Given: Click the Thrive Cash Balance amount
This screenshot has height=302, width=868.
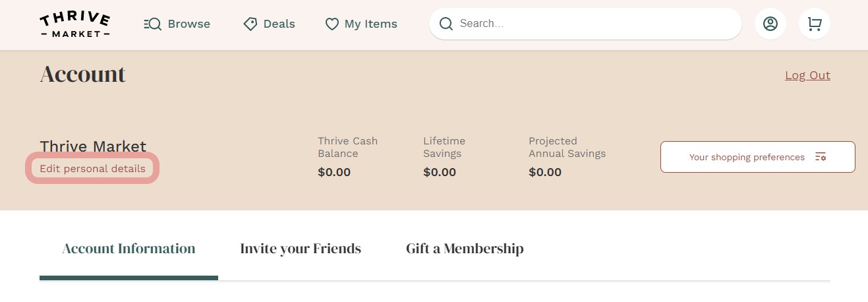Looking at the screenshot, I should click(334, 173).
